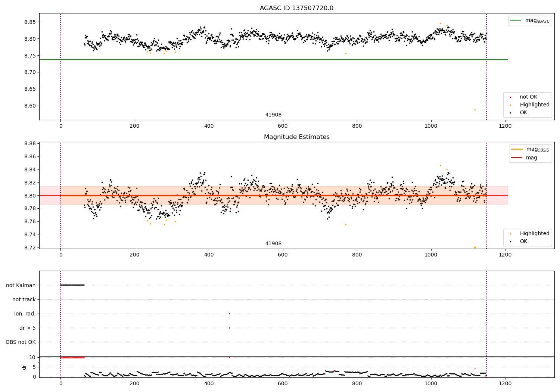Click the 1200 x-axis tick under the top plot

point(505,126)
